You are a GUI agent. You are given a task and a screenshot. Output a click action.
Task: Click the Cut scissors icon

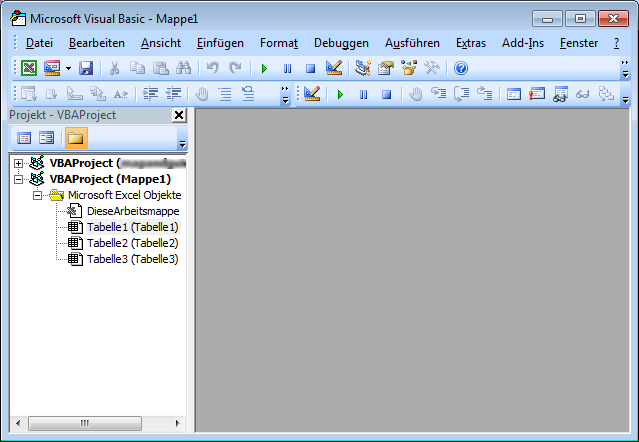(115, 68)
